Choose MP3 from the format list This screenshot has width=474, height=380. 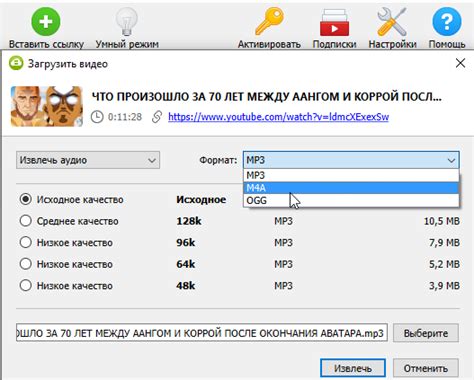coord(351,175)
